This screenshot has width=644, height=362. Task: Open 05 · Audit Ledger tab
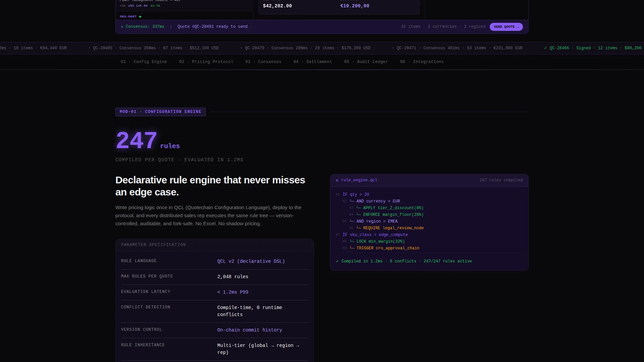point(366,62)
